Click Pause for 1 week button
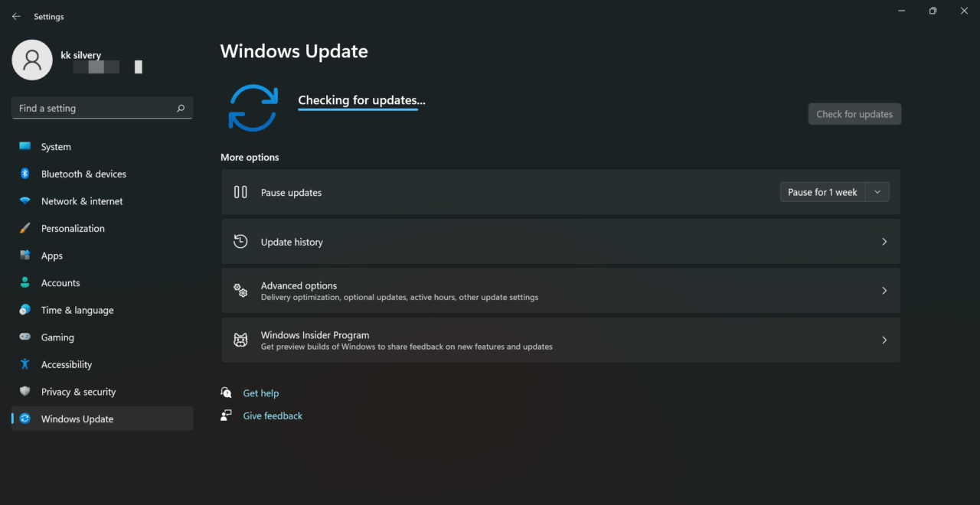This screenshot has width=980, height=505. [x=823, y=192]
